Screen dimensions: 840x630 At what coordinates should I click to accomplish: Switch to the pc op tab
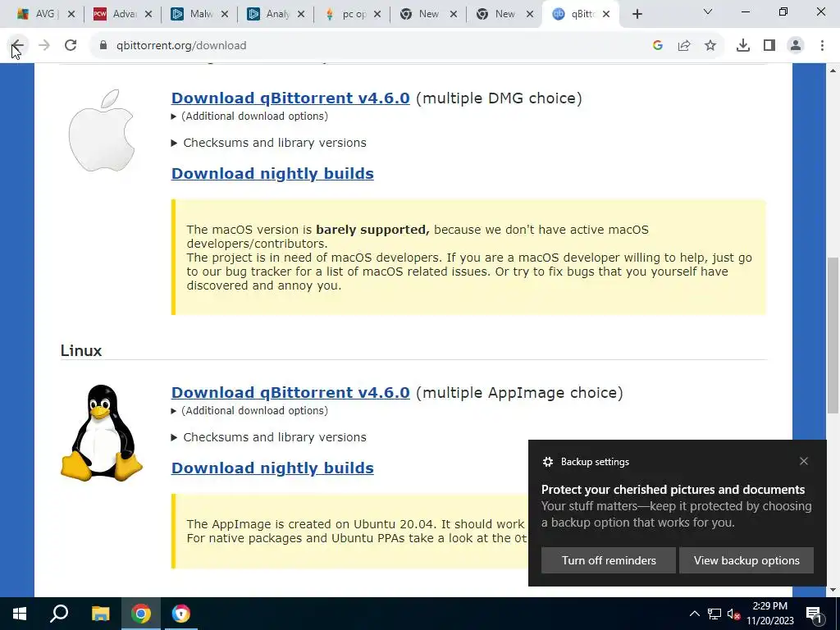coord(351,15)
